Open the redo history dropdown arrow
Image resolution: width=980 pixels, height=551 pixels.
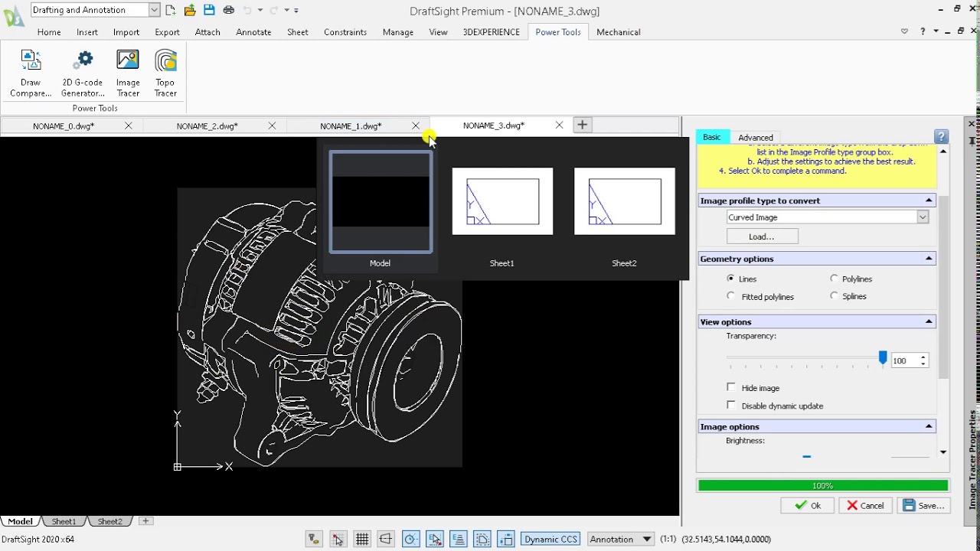tap(286, 10)
